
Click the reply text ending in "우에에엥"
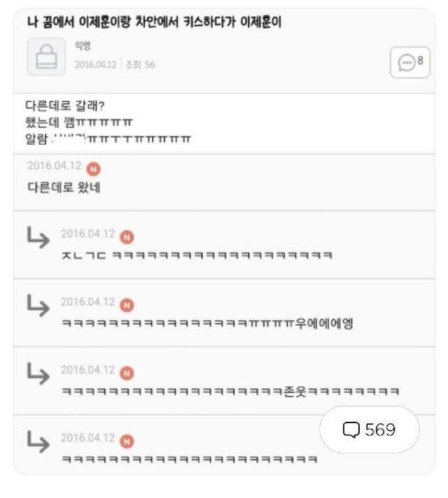tap(206, 323)
